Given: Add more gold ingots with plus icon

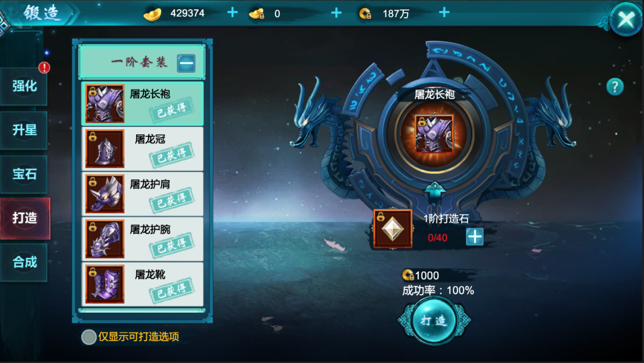Looking at the screenshot, I should (x=232, y=12).
